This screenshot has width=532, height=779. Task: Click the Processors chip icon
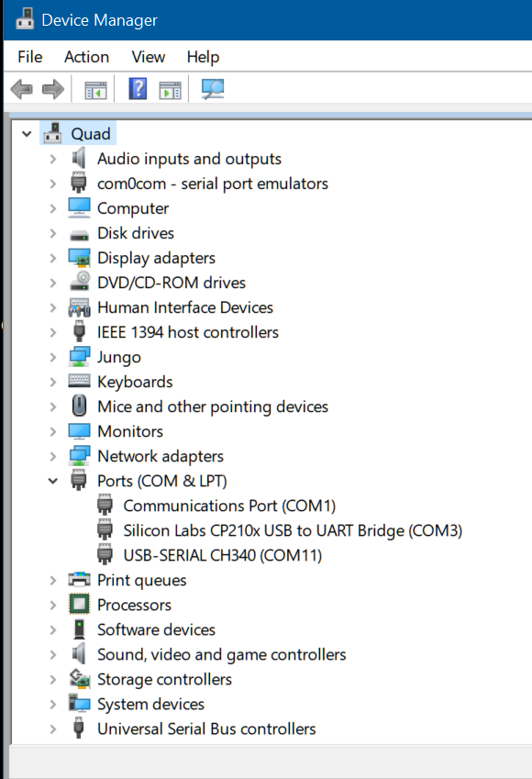[x=79, y=605]
